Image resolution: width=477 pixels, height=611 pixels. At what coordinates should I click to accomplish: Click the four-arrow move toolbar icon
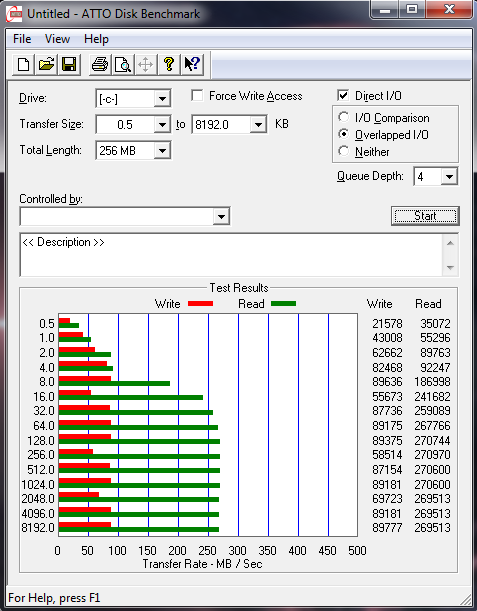coord(146,64)
